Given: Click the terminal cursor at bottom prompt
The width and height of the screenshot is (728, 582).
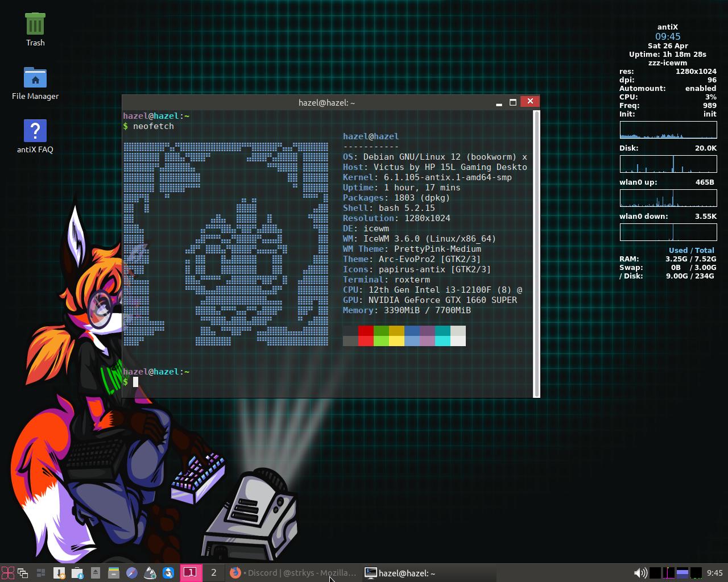Looking at the screenshot, I should point(136,382).
